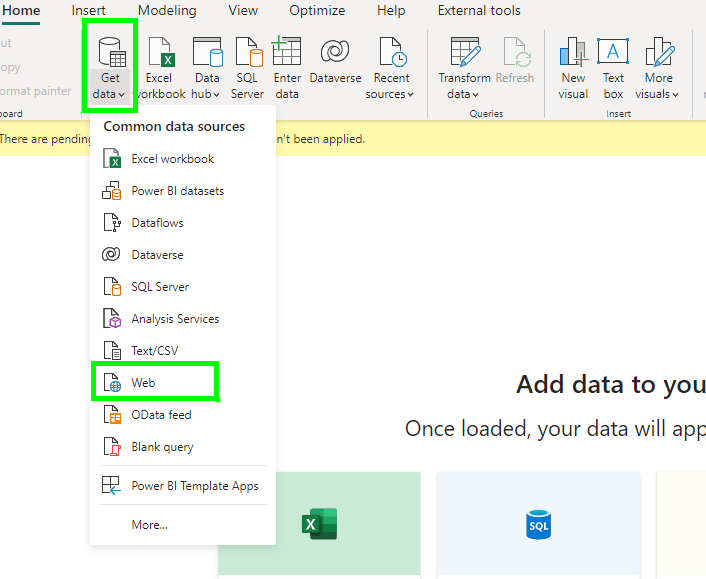Open the View ribbon tab
This screenshot has width=706, height=579.
243,10
